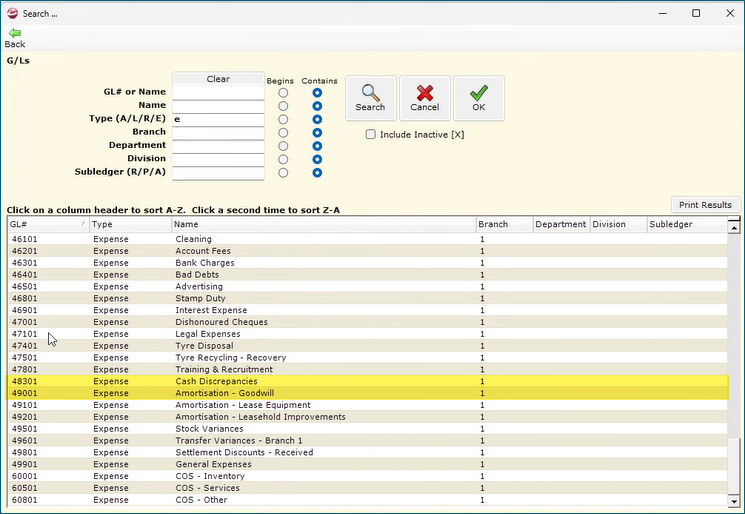Select the highlighted Cash Discrepancies row

[368, 381]
